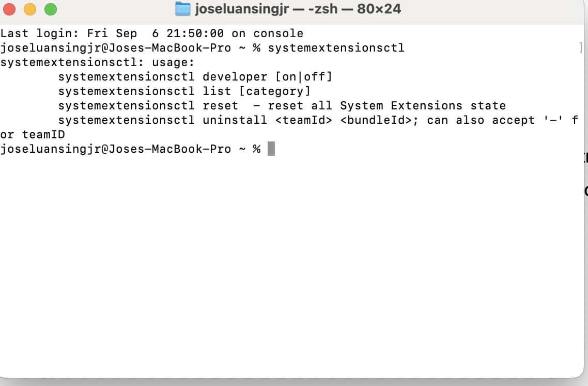
Task: Minimize the Terminal using the yellow button
Action: [x=30, y=9]
